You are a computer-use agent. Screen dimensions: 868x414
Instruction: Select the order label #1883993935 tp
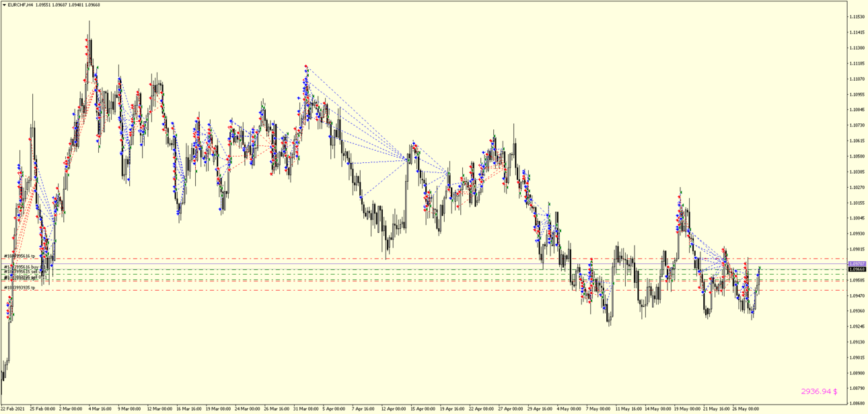(x=20, y=287)
